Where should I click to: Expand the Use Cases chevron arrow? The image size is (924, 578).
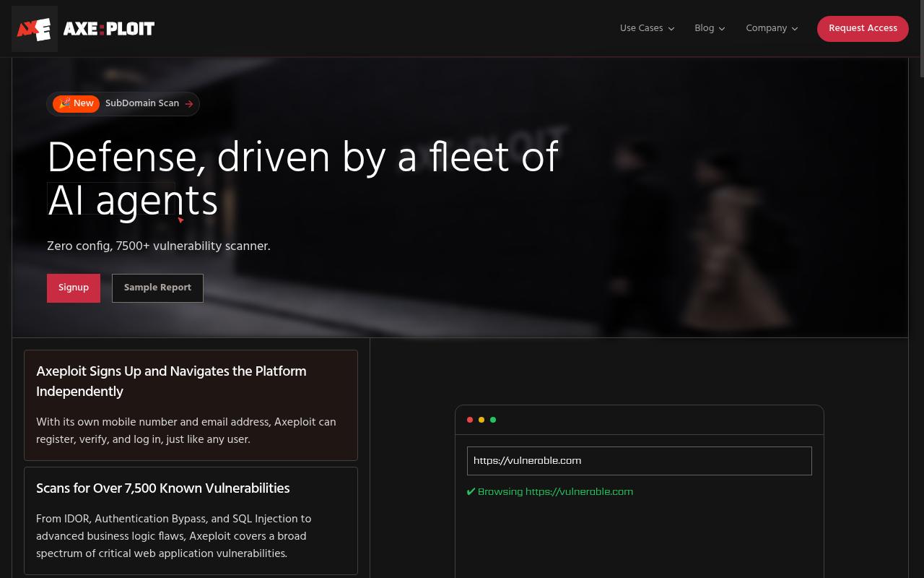click(x=671, y=29)
